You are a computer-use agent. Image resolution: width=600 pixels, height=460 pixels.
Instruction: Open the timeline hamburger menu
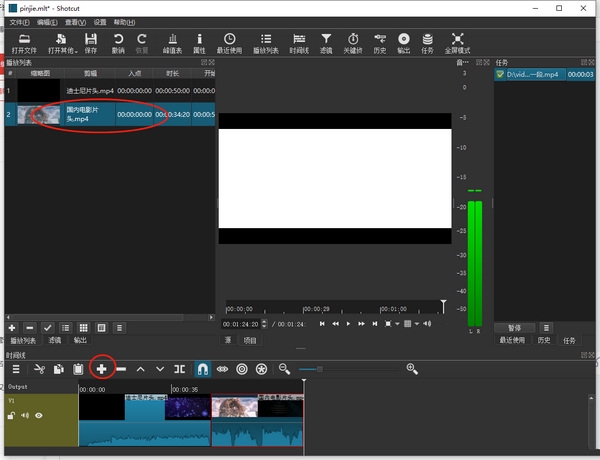click(x=15, y=369)
